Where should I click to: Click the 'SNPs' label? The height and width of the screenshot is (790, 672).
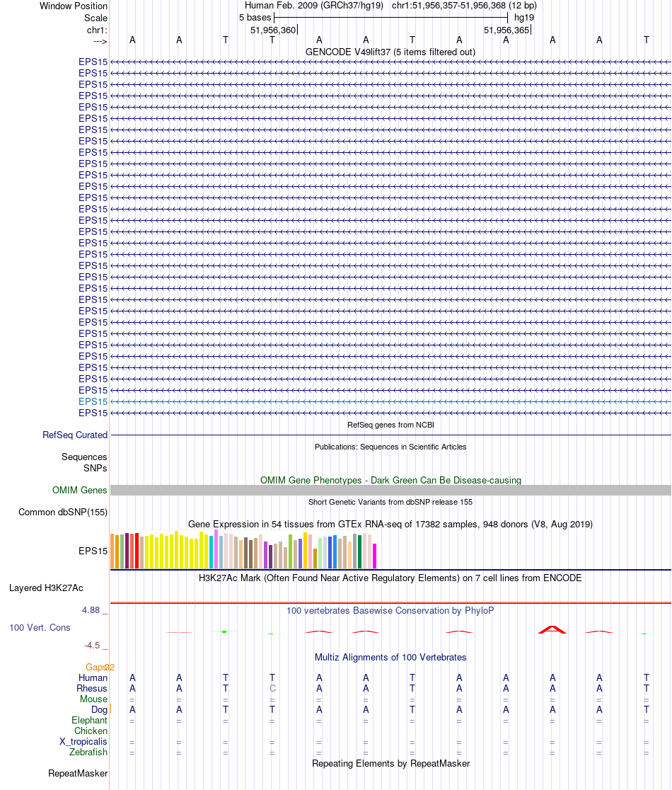click(x=95, y=468)
